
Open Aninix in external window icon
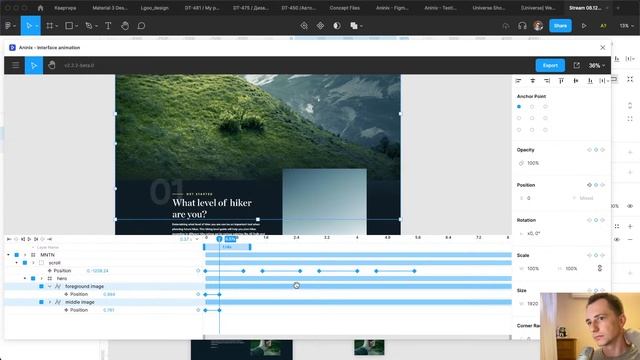[576, 65]
